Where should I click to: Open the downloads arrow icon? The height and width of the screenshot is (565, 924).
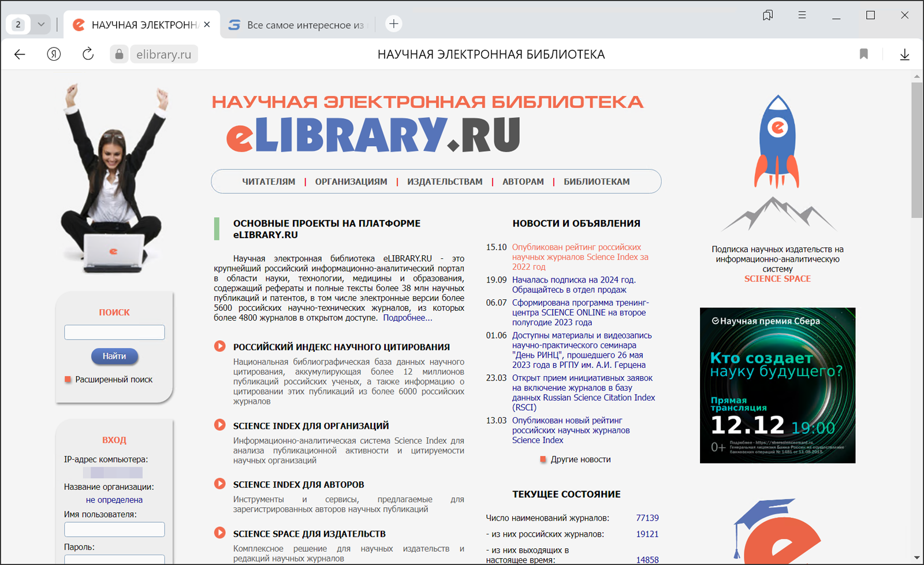904,54
